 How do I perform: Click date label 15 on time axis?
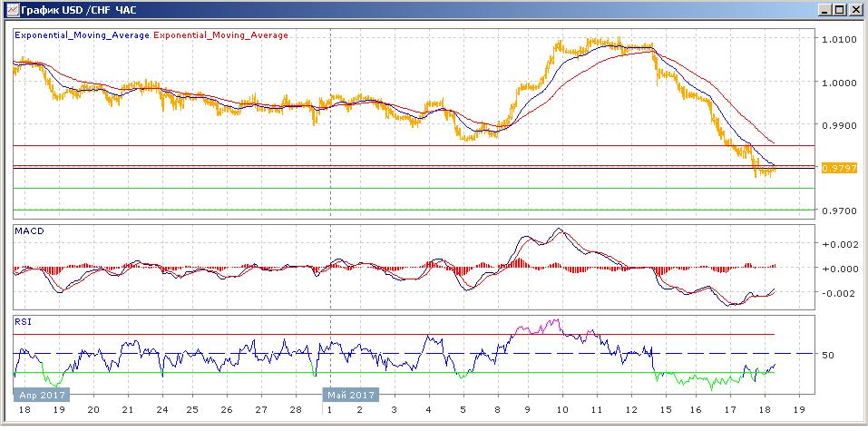[x=666, y=410]
